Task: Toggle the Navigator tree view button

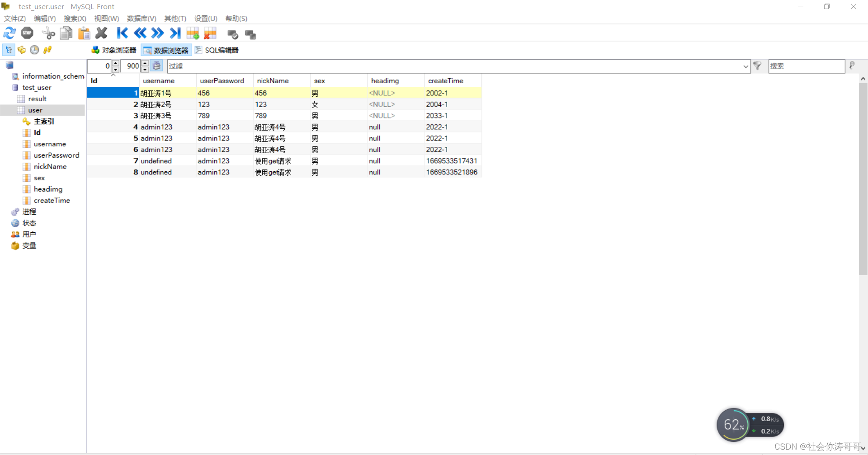Action: pos(9,50)
